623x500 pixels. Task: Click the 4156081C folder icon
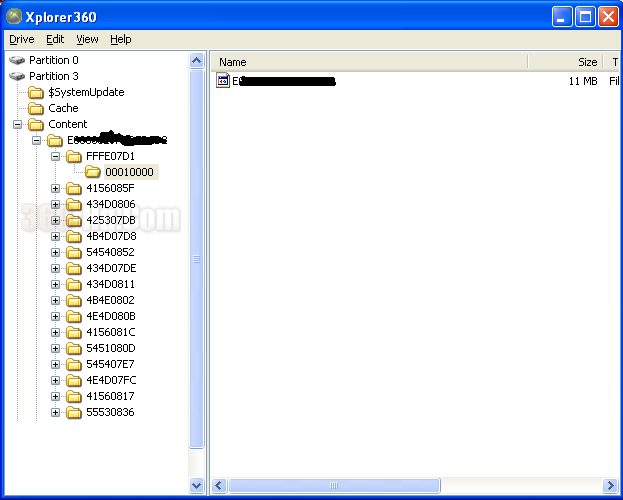coord(74,332)
